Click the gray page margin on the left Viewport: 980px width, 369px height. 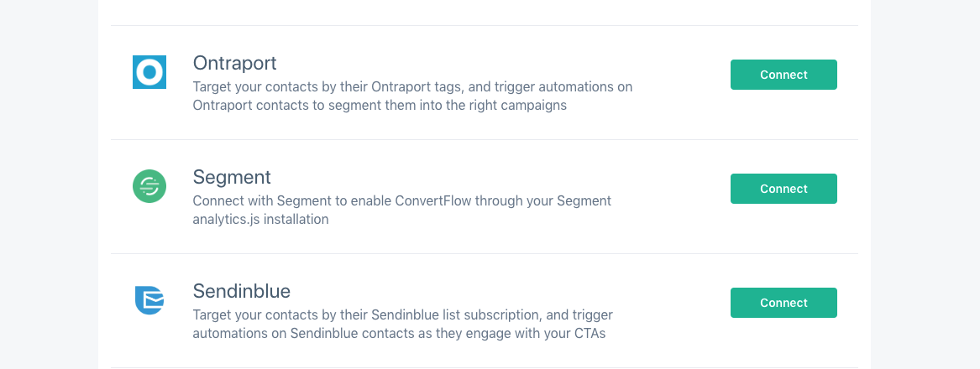coord(49,184)
